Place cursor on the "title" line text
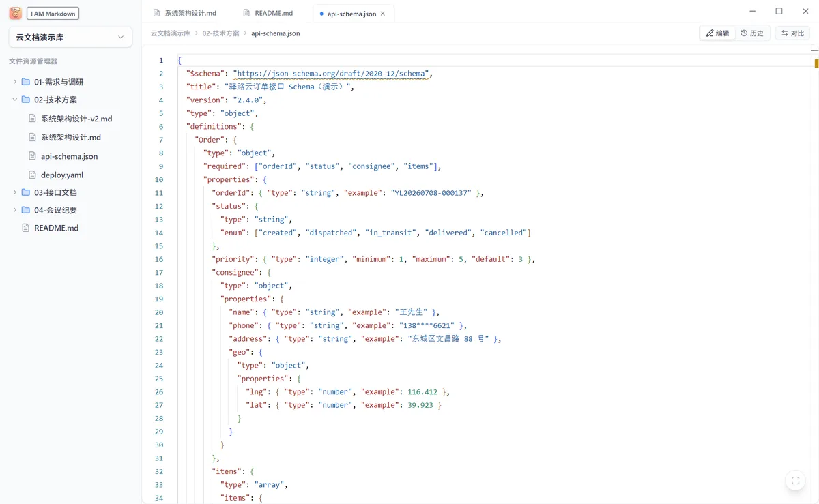Viewport: 819px width, 504px height. point(270,87)
